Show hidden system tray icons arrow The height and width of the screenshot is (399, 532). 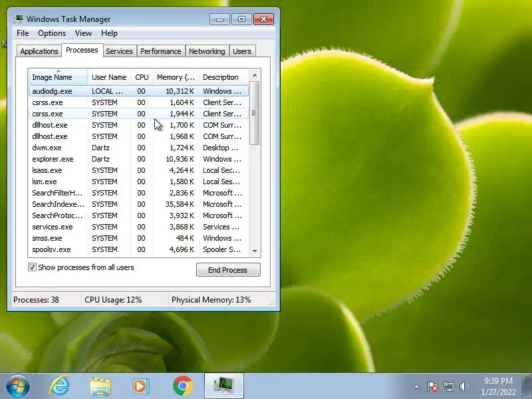coord(417,386)
